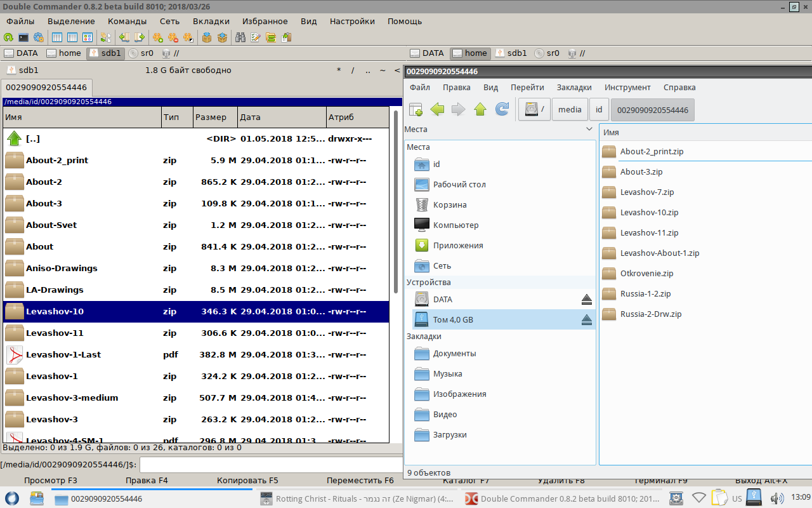
Task: Switch left panel to sr0 drive
Action: [x=141, y=53]
